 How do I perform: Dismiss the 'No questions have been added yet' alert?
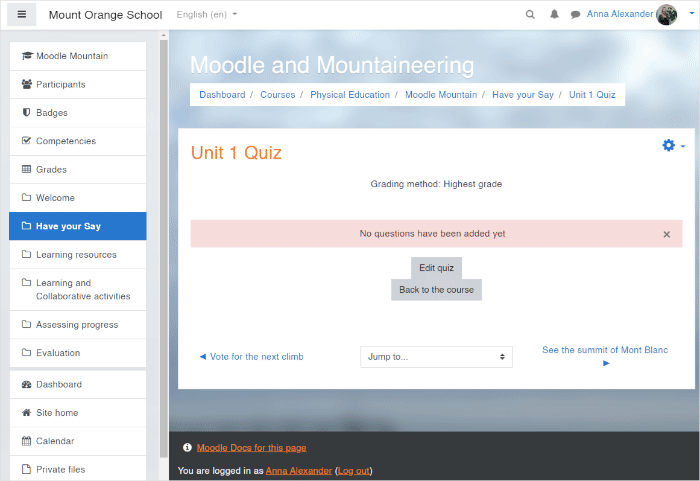click(667, 234)
